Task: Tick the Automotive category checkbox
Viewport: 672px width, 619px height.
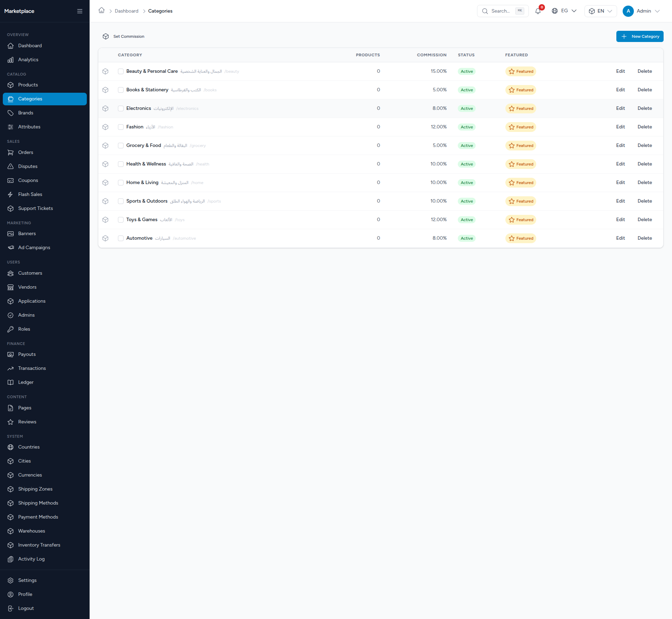Action: [121, 238]
